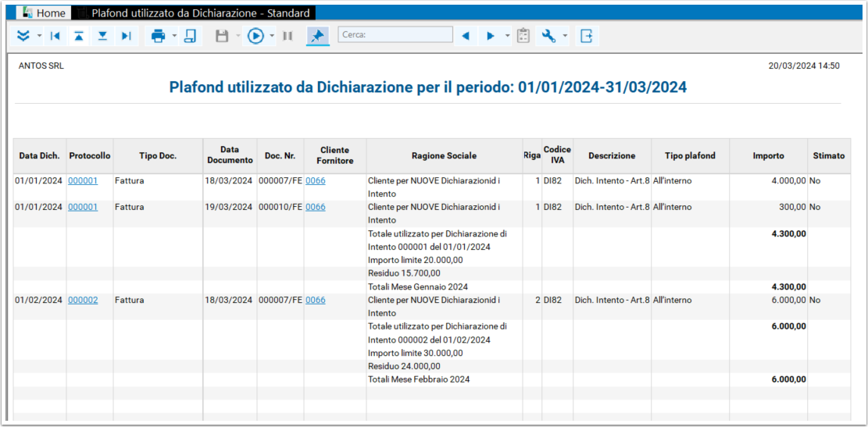
Task: Click the Residuo 24.000,00 line
Action: coord(404,366)
